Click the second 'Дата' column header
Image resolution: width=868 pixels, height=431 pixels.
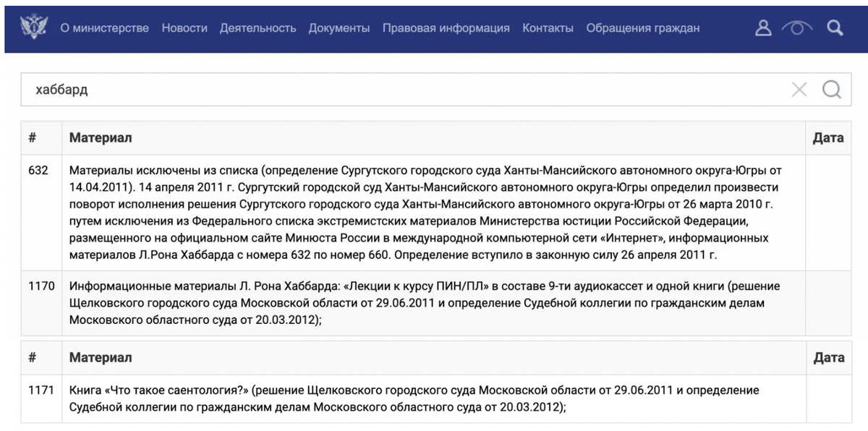[x=828, y=357]
